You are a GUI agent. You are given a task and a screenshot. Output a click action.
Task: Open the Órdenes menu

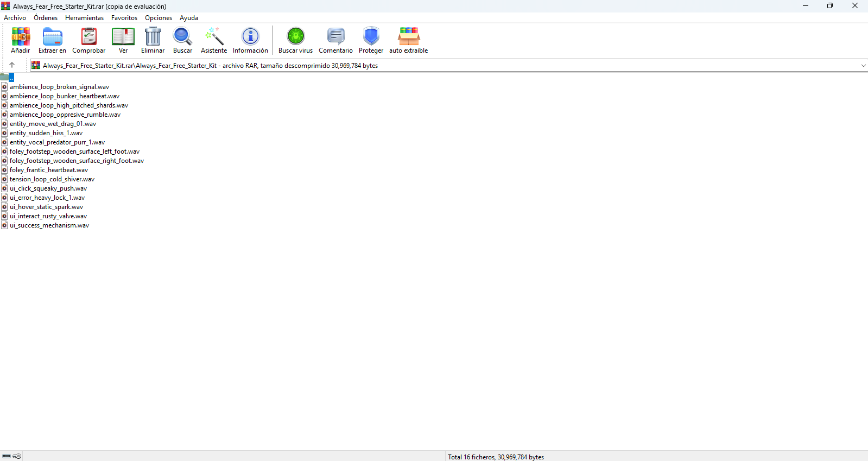click(46, 18)
